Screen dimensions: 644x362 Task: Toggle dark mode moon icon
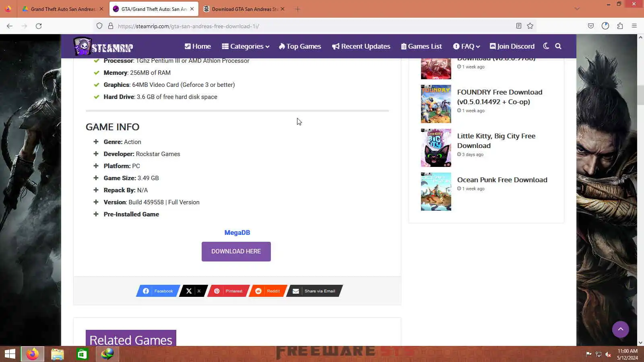tap(546, 46)
